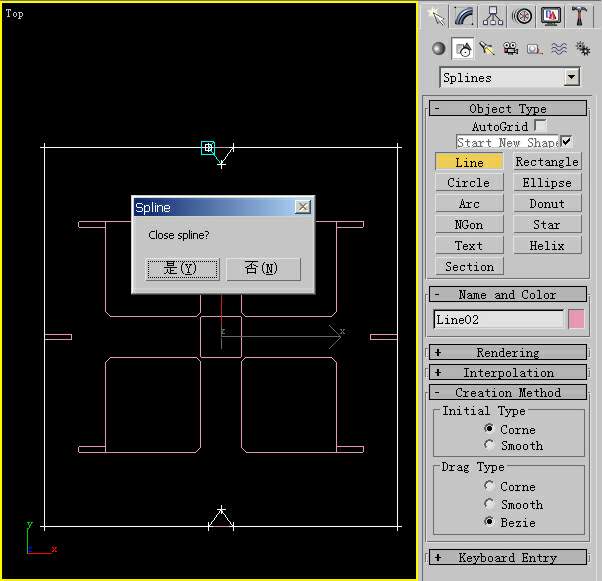This screenshot has height=581, width=602.
Task: Select the Ellipse spline tool
Action: coord(547,182)
